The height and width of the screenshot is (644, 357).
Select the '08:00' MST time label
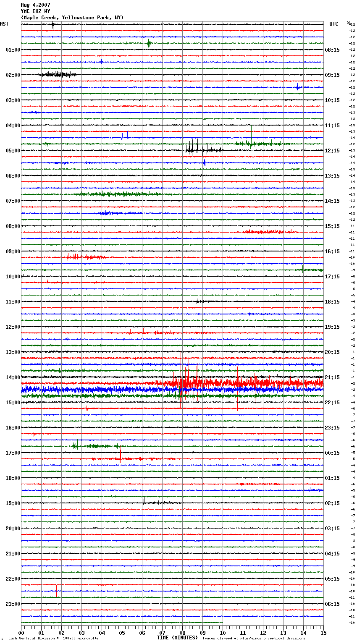pyautogui.click(x=13, y=226)
